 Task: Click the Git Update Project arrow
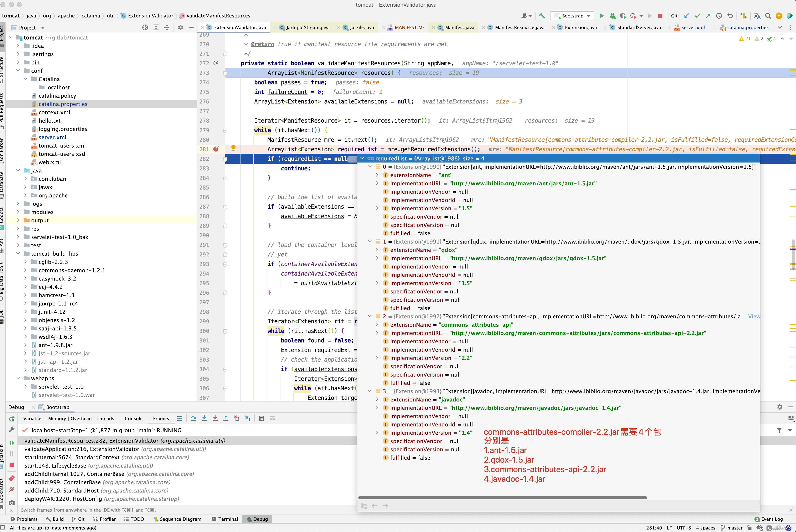(687, 16)
